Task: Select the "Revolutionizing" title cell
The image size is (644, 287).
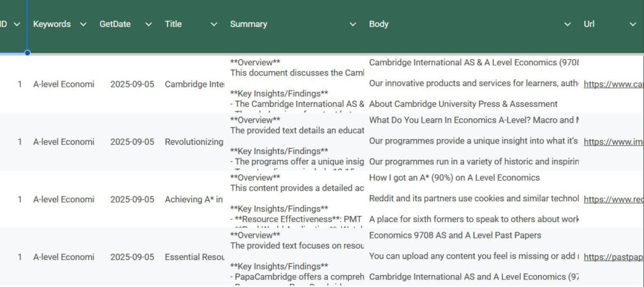Action: coord(194,142)
